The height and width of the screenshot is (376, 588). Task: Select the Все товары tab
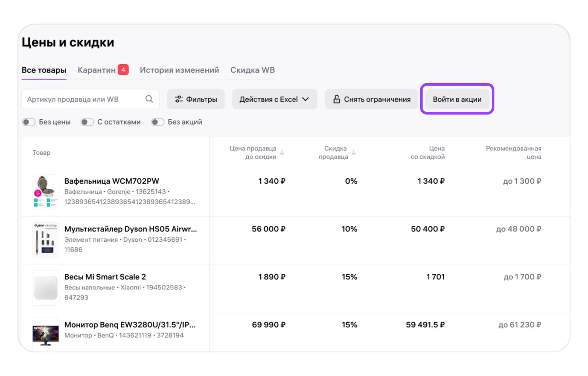pyautogui.click(x=44, y=70)
